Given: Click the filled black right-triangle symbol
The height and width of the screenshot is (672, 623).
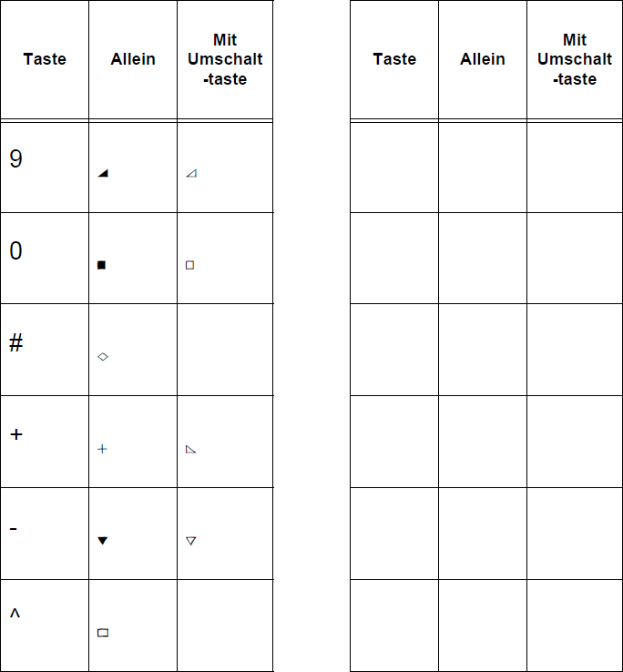Looking at the screenshot, I should coord(103,173).
